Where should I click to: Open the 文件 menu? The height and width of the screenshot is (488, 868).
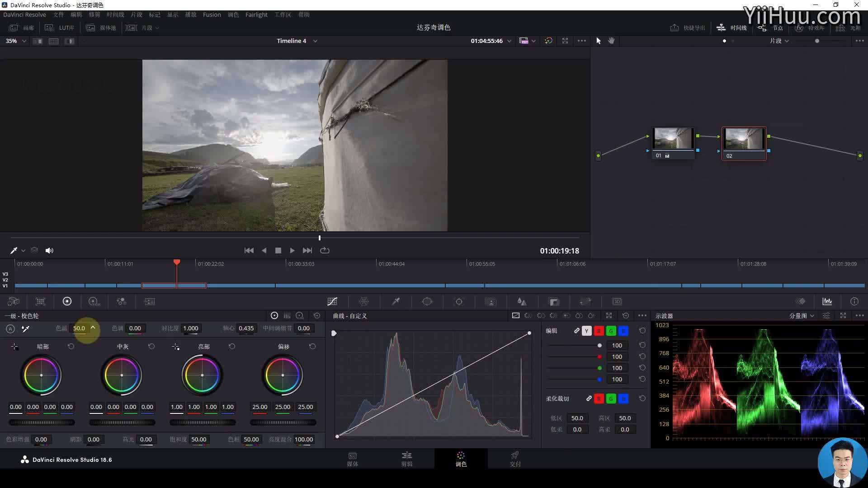click(58, 14)
